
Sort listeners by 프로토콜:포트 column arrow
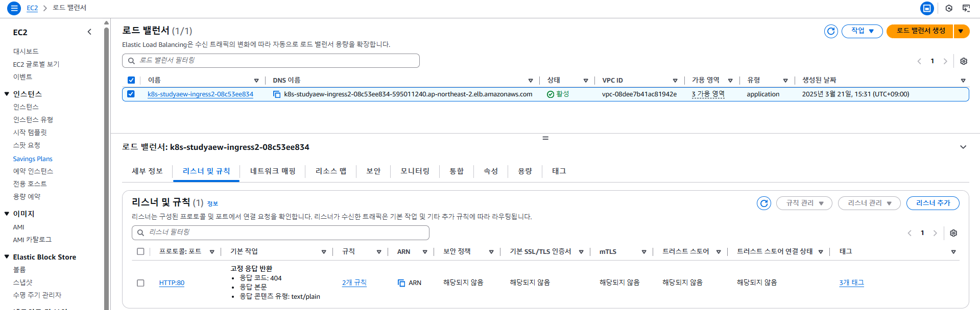tap(212, 252)
